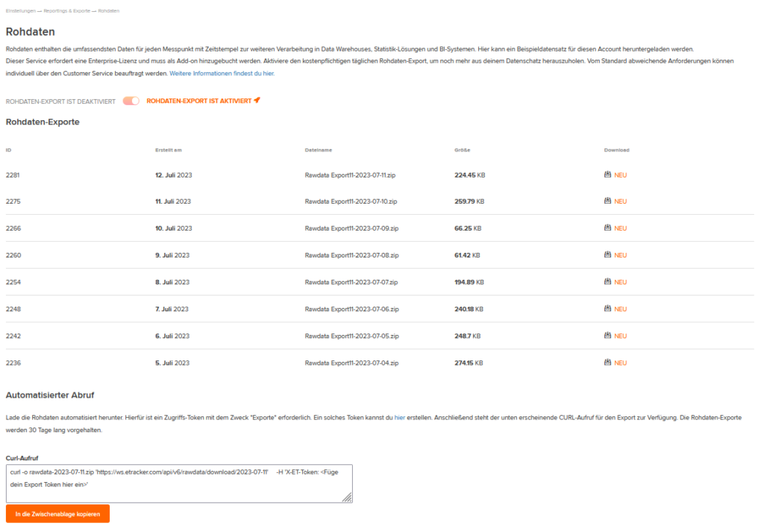Go to 'Reportings & Exporte' breadcrumb
Image resolution: width=764 pixels, height=532 pixels.
(x=66, y=10)
